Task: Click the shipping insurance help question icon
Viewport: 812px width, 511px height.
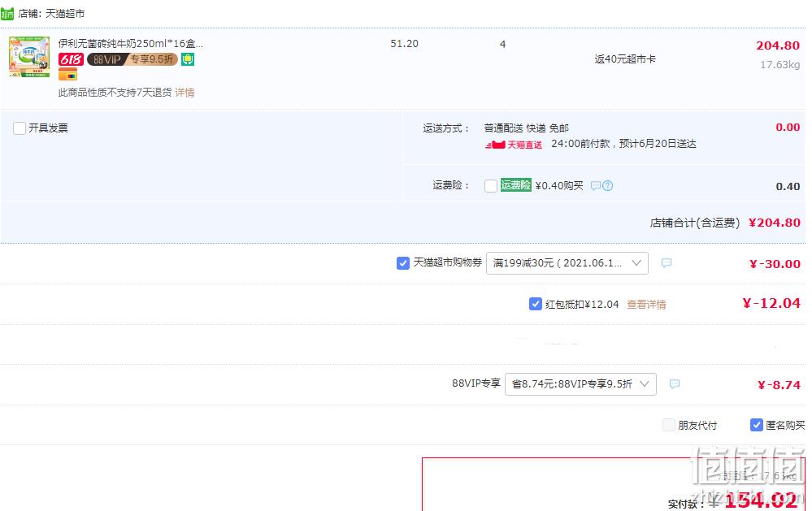Action: [607, 186]
